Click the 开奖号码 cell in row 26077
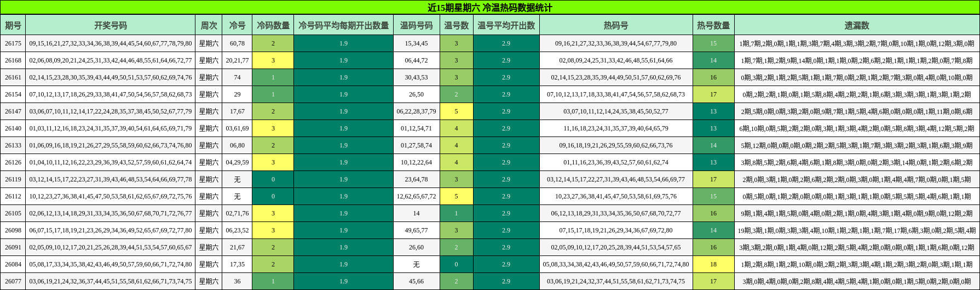This screenshot has width=980, height=290. 111,281
